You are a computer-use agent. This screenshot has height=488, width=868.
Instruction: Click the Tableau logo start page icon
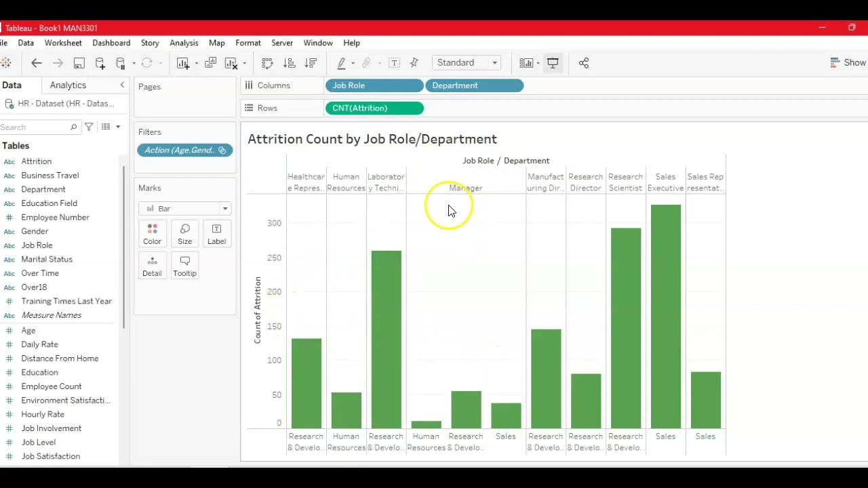coord(5,63)
